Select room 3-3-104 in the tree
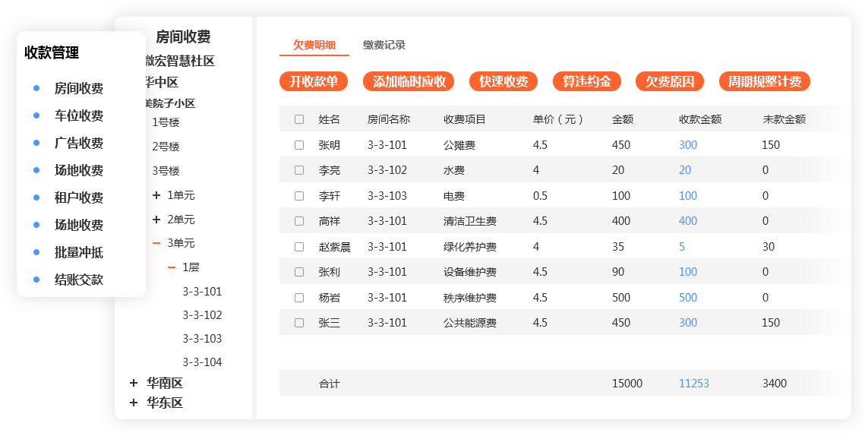 coord(202,362)
